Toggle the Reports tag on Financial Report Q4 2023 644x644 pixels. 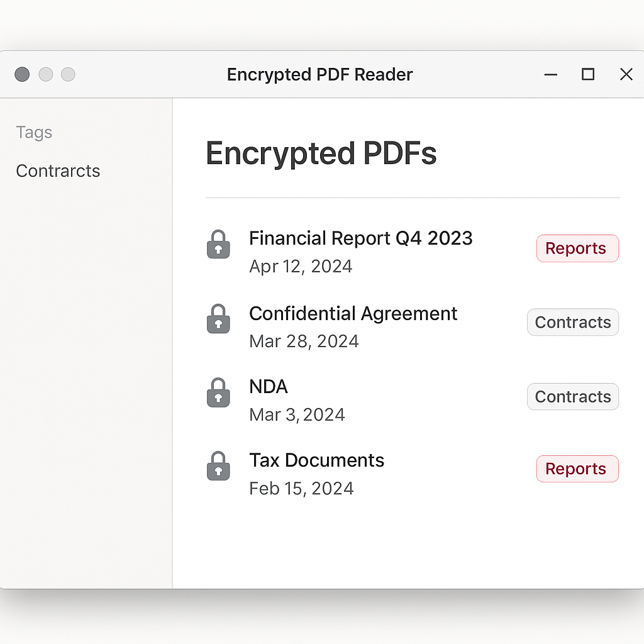click(577, 248)
